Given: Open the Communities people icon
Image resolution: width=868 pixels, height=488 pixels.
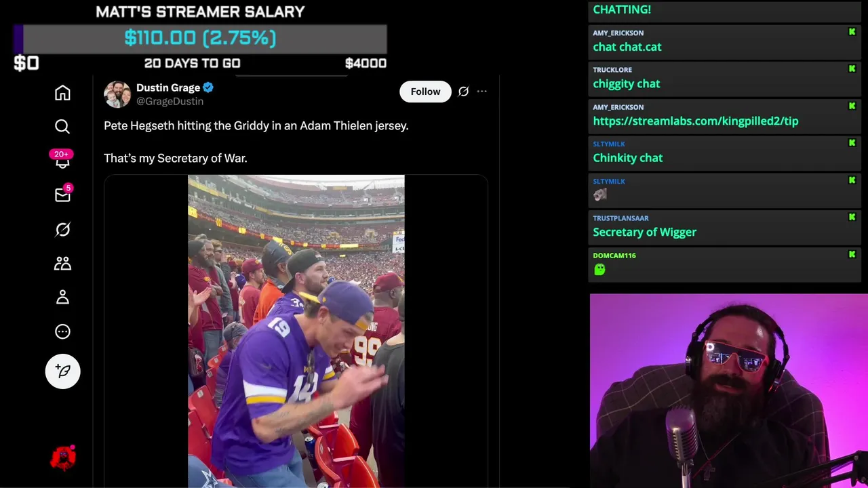Looking at the screenshot, I should click(x=62, y=264).
